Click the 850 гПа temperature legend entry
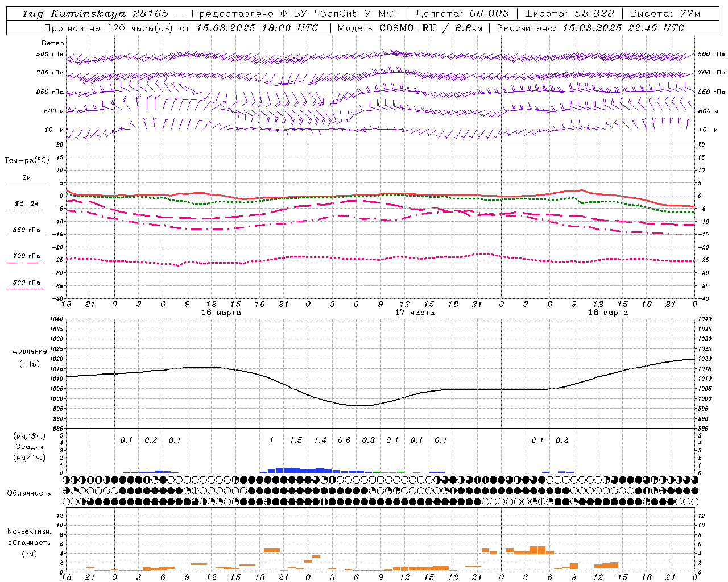Screen dimensions: 728x582 [x=27, y=230]
